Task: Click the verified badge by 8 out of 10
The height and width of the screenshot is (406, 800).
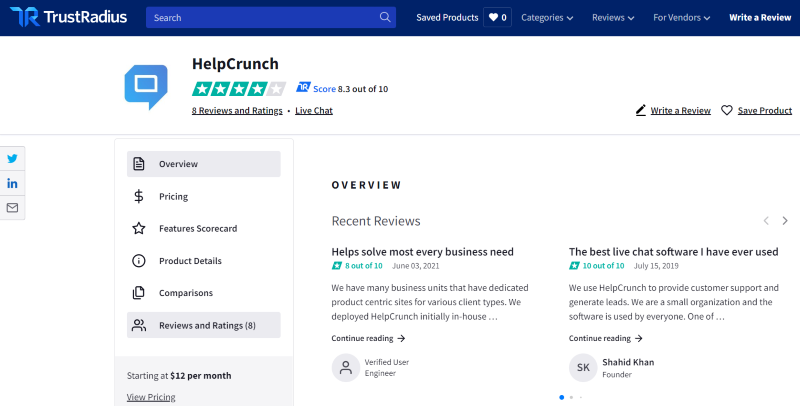Action: pos(337,266)
